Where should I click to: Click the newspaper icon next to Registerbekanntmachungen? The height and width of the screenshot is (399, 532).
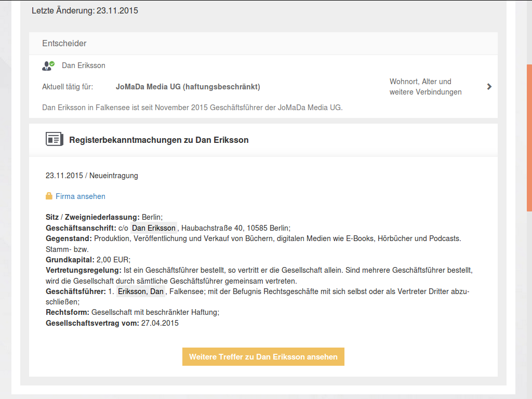pos(54,139)
